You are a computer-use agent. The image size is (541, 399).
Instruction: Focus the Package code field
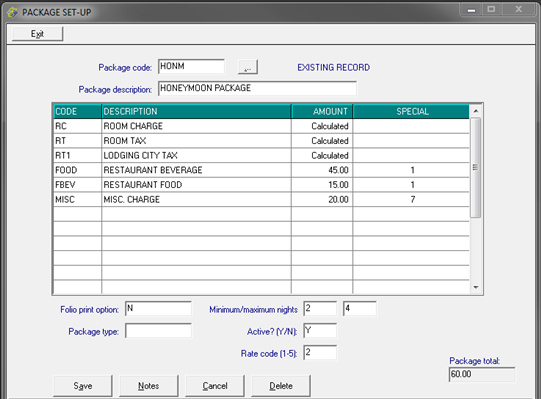[x=191, y=66]
